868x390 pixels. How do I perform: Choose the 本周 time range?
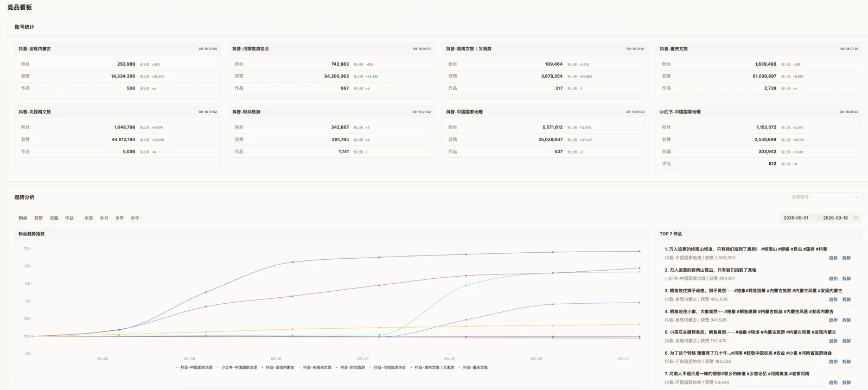pos(88,218)
